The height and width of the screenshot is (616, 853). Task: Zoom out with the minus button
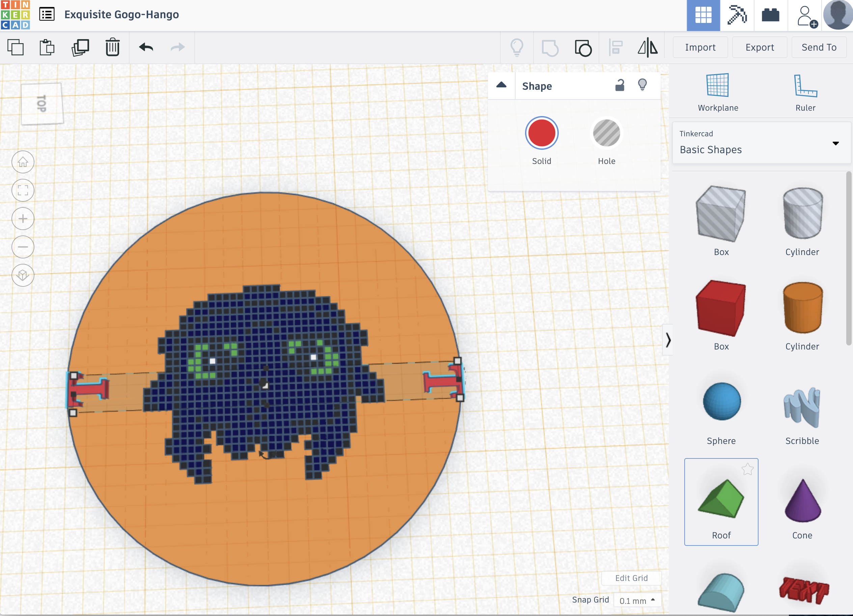point(23,247)
